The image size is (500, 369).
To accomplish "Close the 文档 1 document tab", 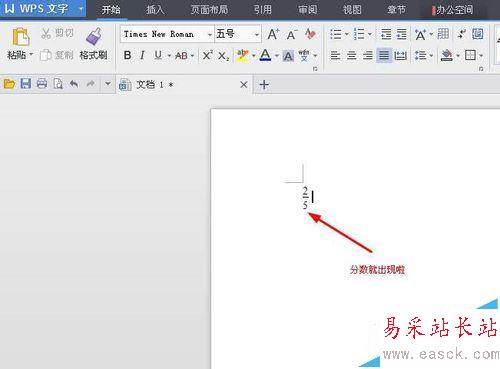I will [x=244, y=85].
